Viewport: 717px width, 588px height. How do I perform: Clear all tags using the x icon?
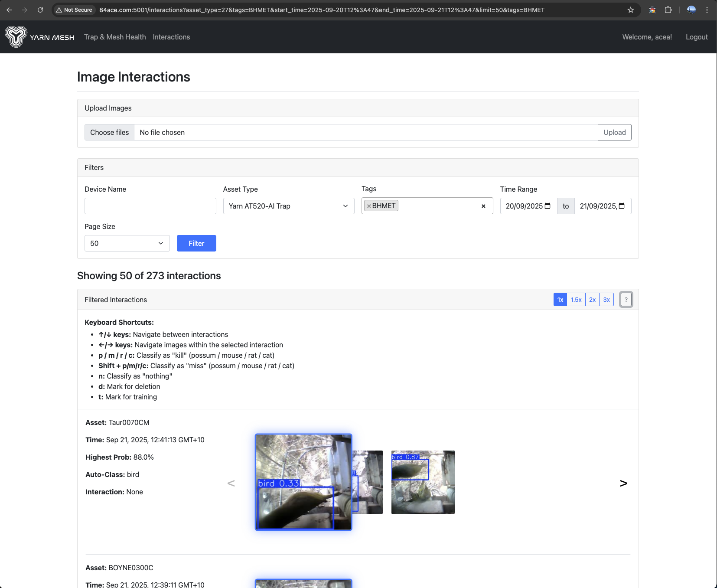pos(483,206)
